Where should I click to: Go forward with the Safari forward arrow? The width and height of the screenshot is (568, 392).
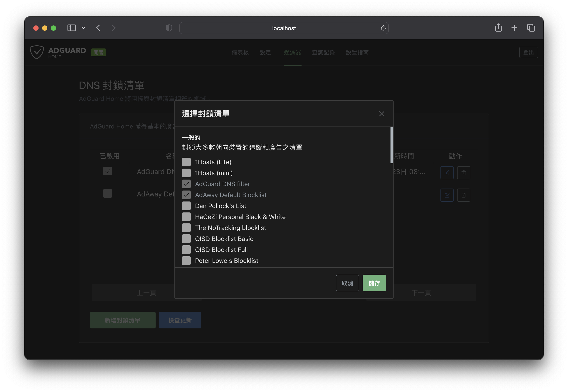(x=114, y=28)
